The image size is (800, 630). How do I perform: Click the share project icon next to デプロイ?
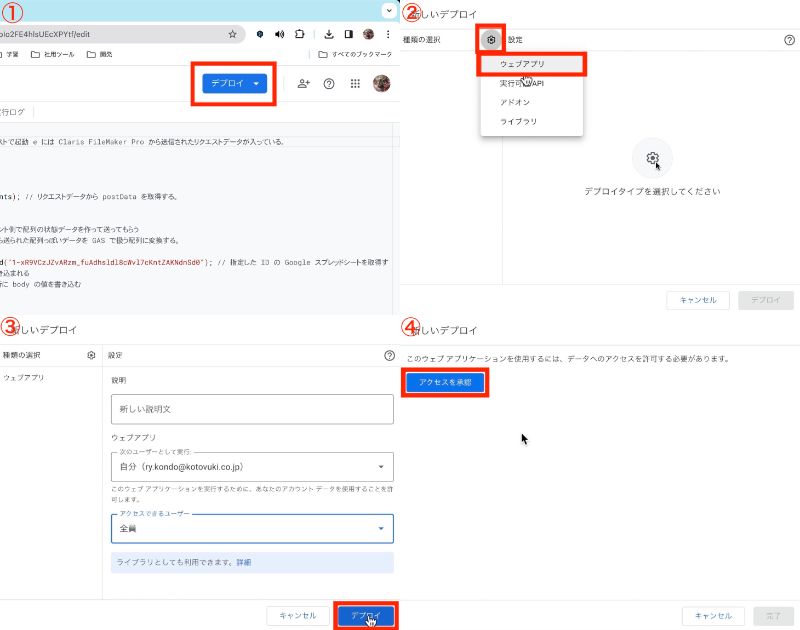coord(304,84)
